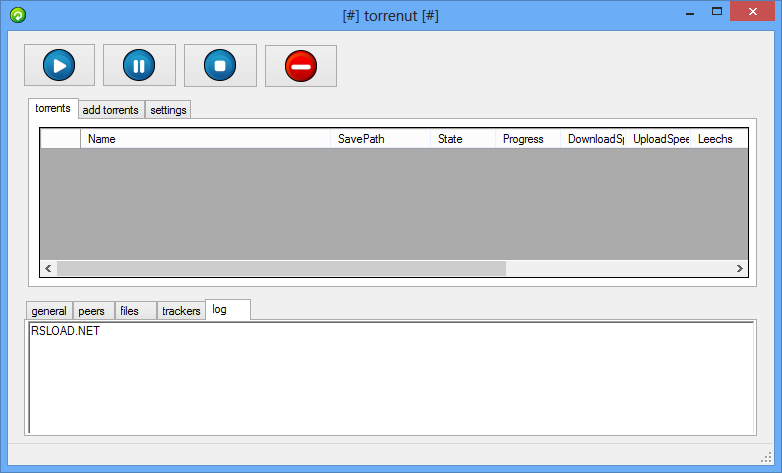Click the window resize grip corner

767,457
